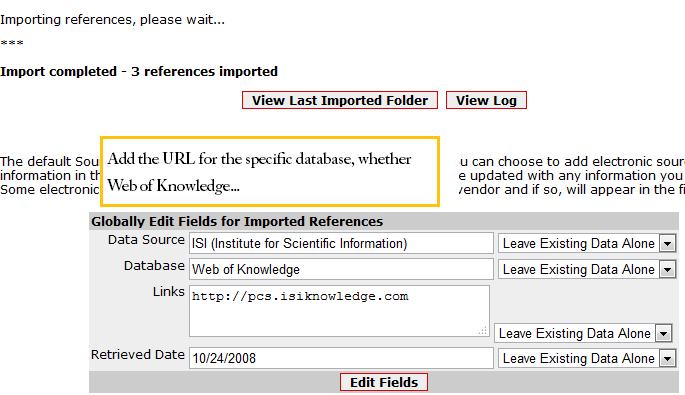Expand the Data Source 'Leave Existing Data Alone' dropdown
This screenshot has height=395, width=685.
click(x=587, y=243)
